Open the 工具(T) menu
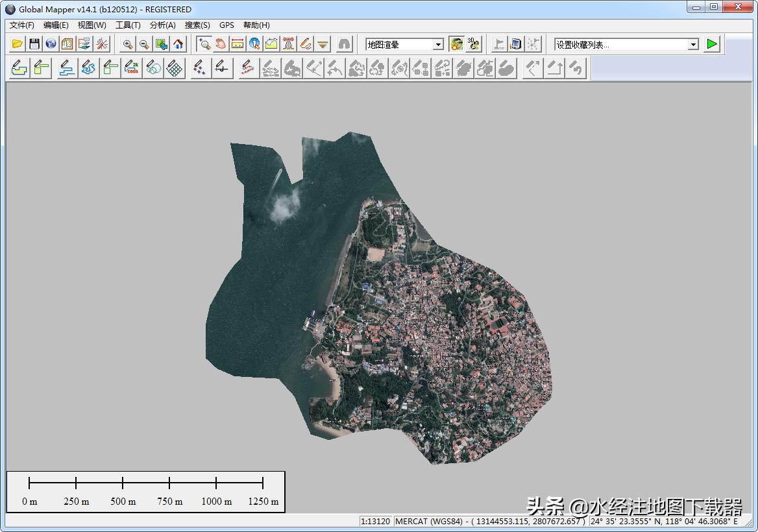Viewport: 758px width, 532px height. pyautogui.click(x=128, y=25)
